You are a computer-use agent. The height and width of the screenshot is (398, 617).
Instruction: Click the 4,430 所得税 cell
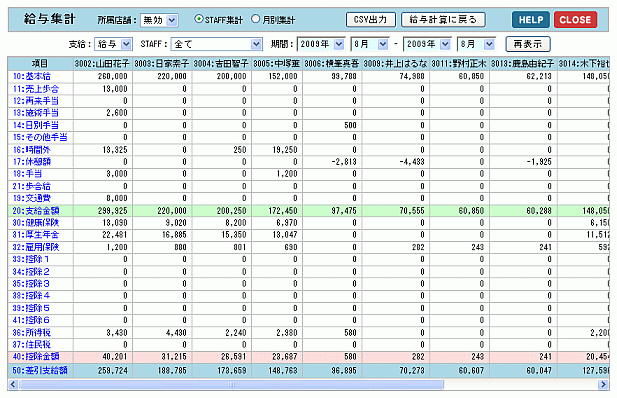pyautogui.click(x=162, y=333)
